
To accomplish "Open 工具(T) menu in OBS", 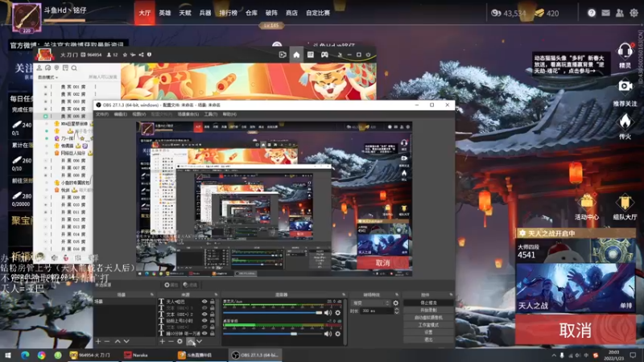I will click(x=210, y=114).
